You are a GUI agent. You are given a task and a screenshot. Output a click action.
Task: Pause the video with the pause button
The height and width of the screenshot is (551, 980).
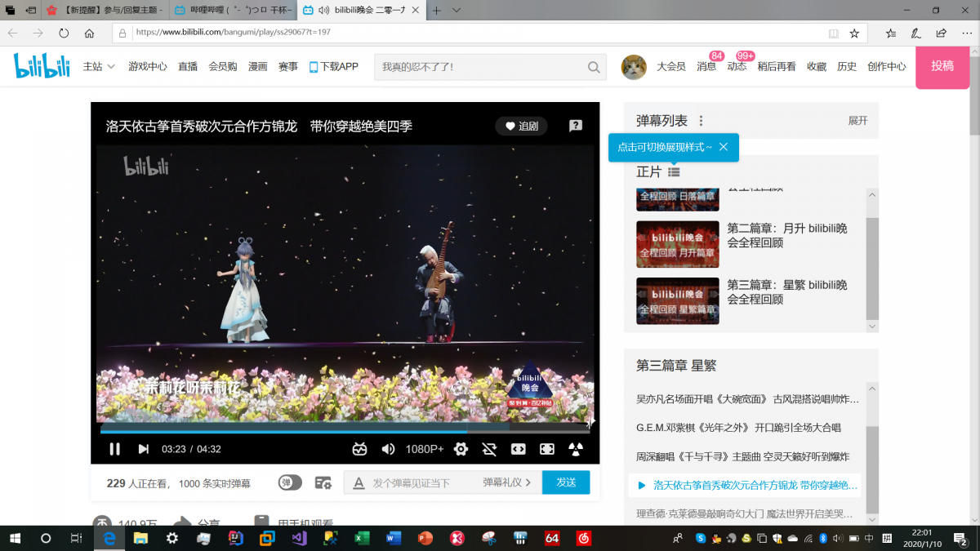click(115, 449)
